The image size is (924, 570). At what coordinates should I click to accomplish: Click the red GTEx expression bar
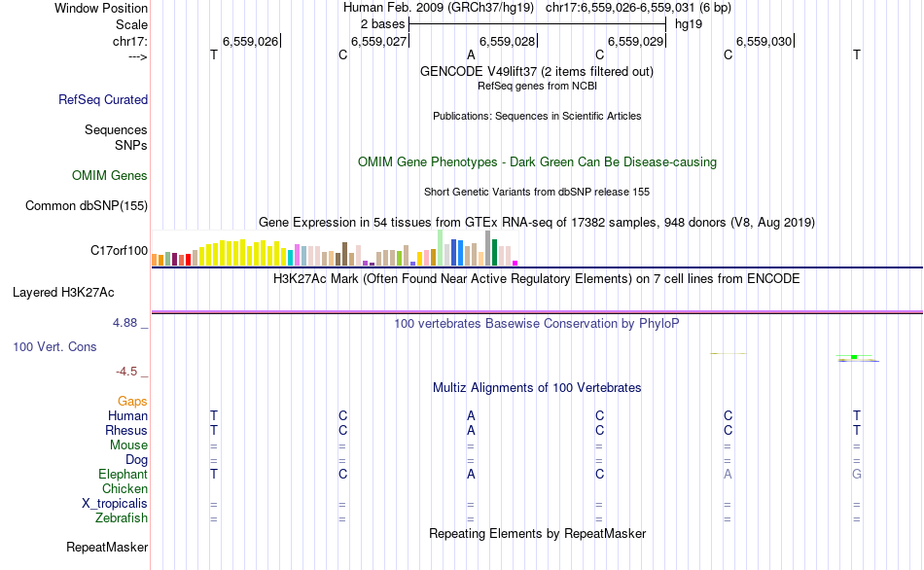[x=189, y=260]
